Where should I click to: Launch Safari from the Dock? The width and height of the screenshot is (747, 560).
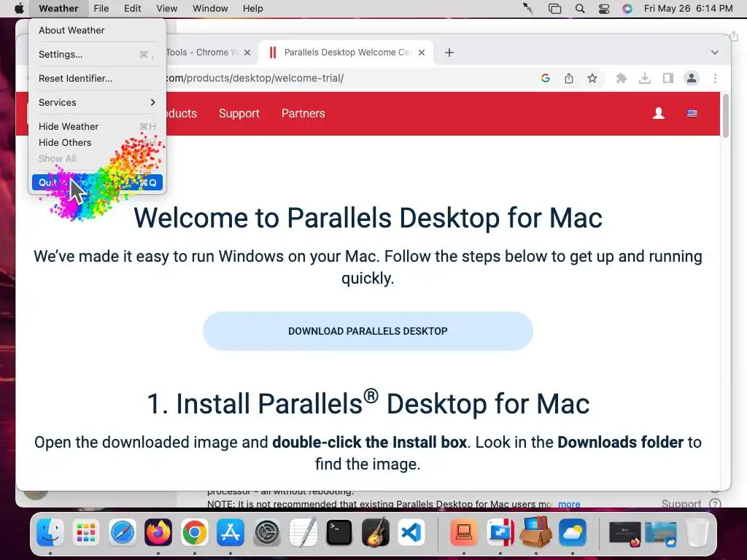pos(123,532)
